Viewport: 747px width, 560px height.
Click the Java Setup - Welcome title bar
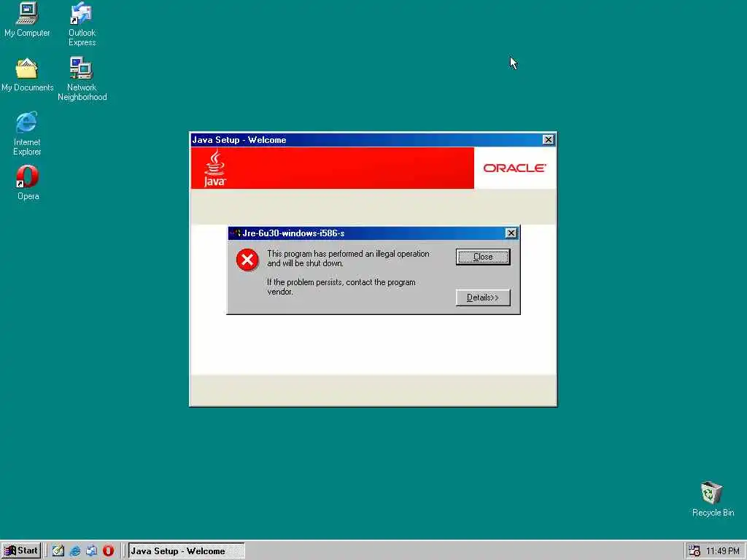click(373, 139)
